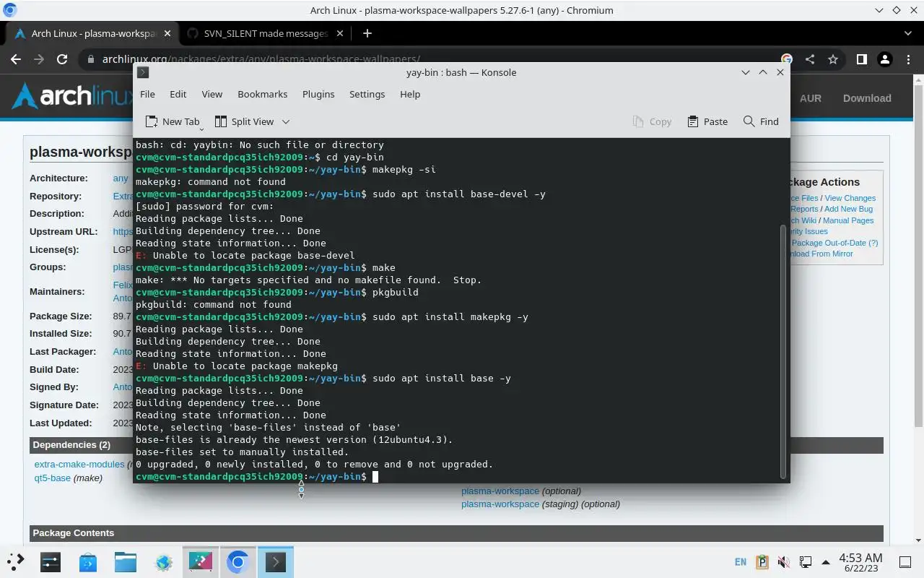Click the Konsole window icon in title bar

click(143, 72)
